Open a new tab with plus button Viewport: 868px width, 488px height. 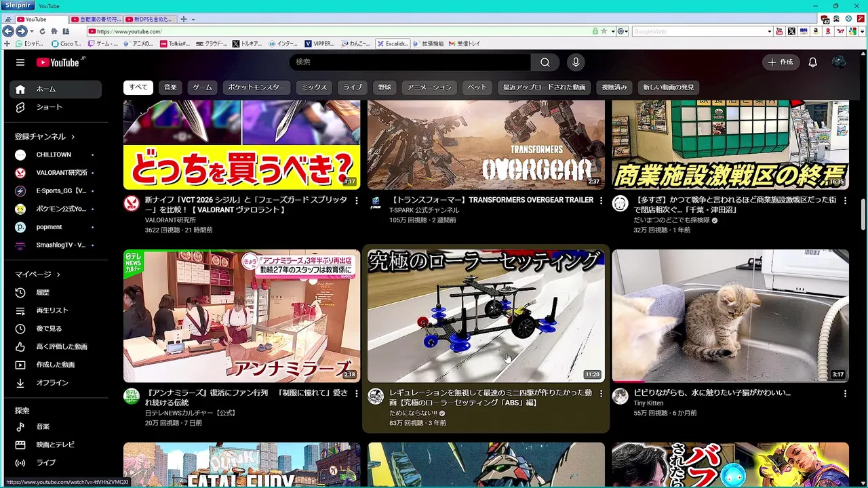click(184, 20)
